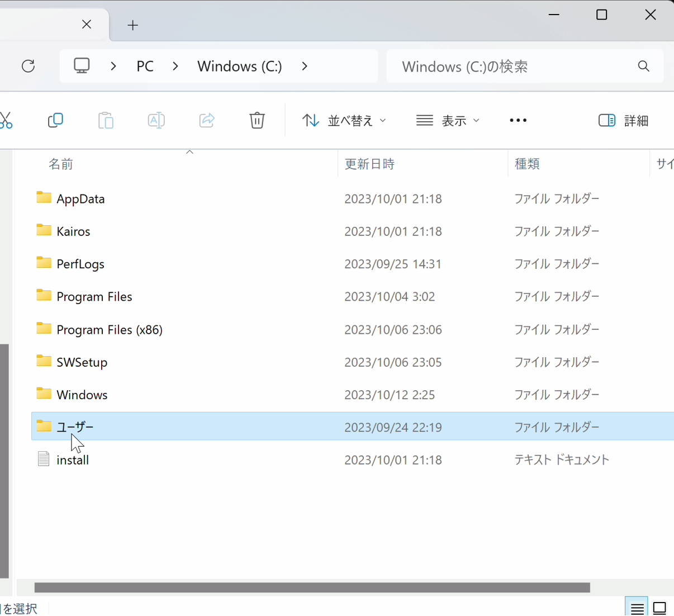
Task: Minimize the Explorer window
Action: tap(554, 15)
